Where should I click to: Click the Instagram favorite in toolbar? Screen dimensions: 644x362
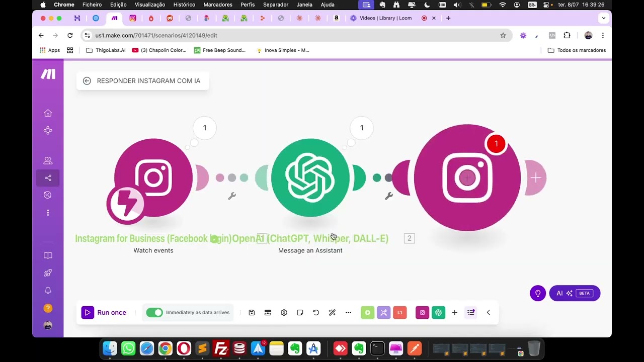(x=422, y=312)
